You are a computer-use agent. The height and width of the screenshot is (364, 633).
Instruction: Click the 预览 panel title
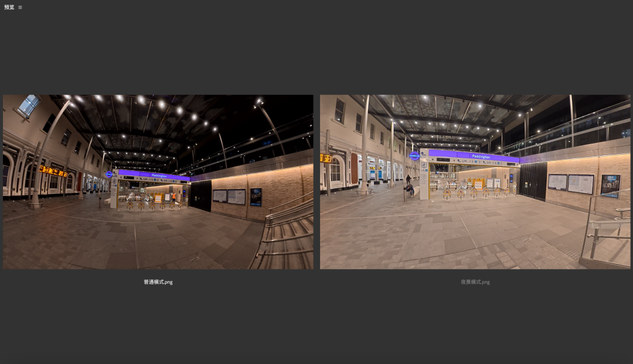(9, 8)
